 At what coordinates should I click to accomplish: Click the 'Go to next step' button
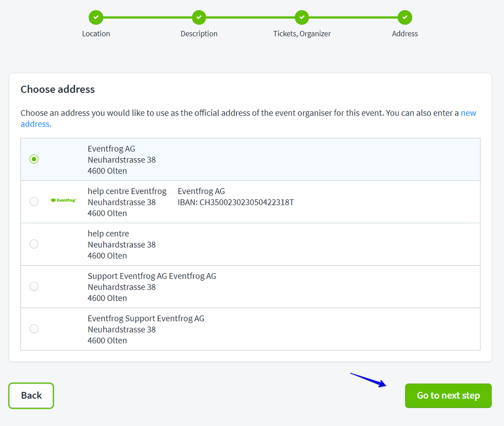[448, 396]
